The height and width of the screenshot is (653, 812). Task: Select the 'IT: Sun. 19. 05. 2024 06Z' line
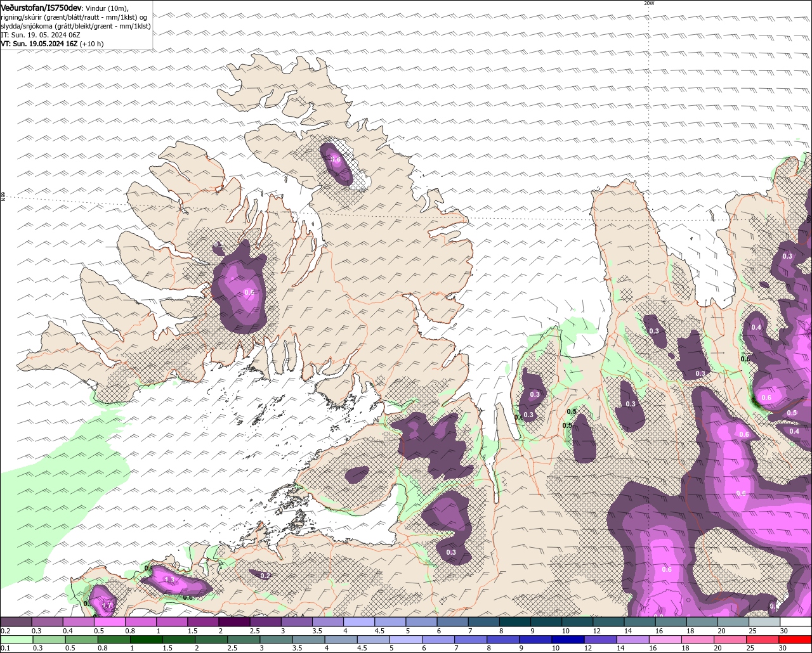coord(41,35)
